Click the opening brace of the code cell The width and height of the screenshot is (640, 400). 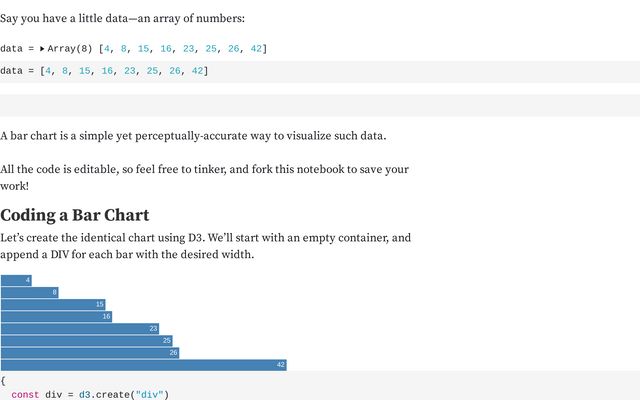tap(3, 381)
